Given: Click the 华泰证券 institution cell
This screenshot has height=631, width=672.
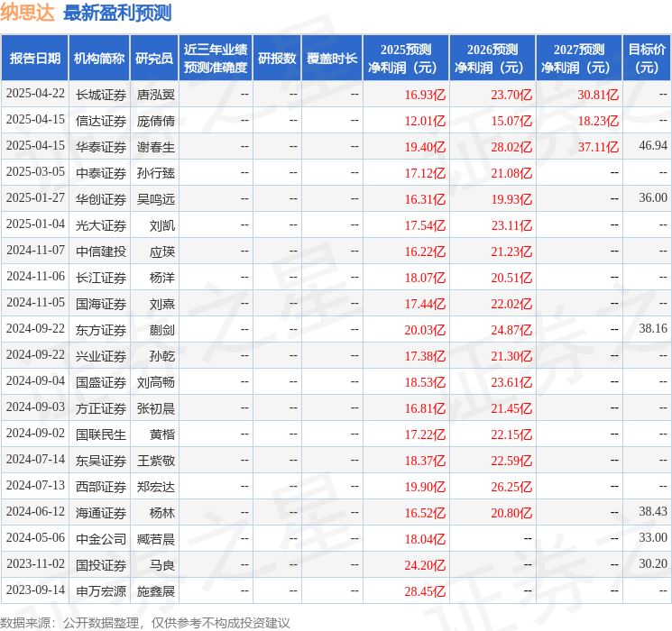Looking at the screenshot, I should [x=101, y=147].
